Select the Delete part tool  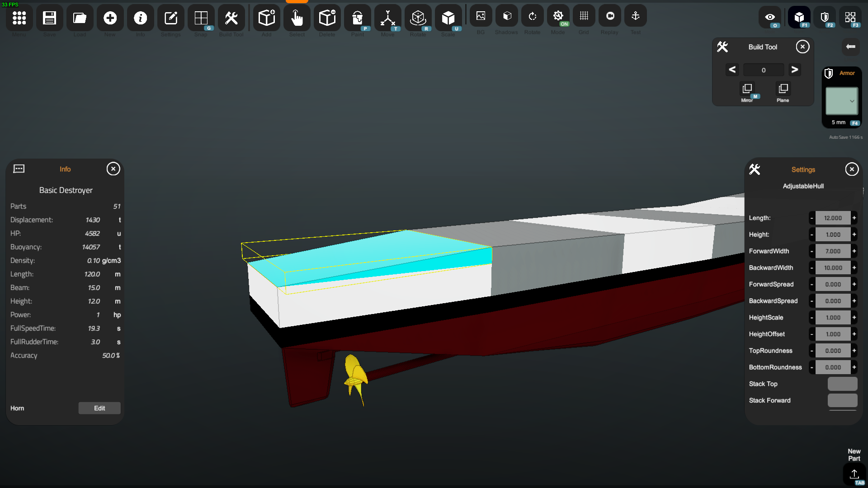click(x=327, y=18)
